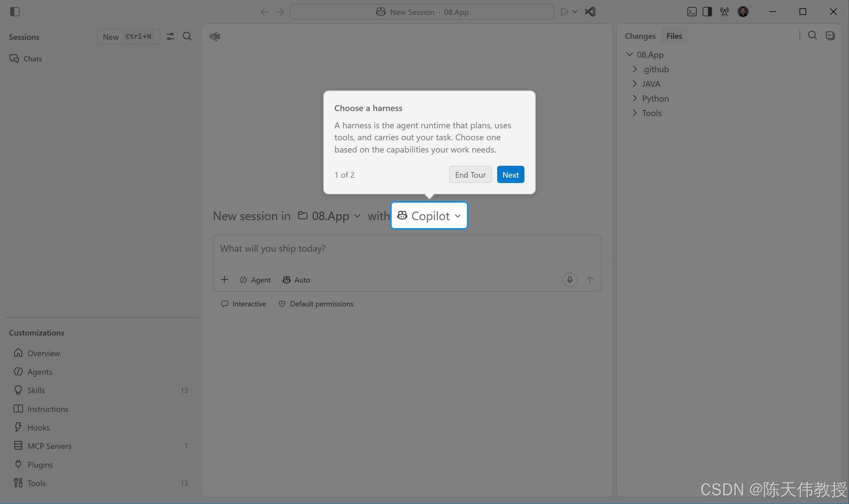Send the message with the up arrow
The height and width of the screenshot is (504, 849).
[590, 280]
